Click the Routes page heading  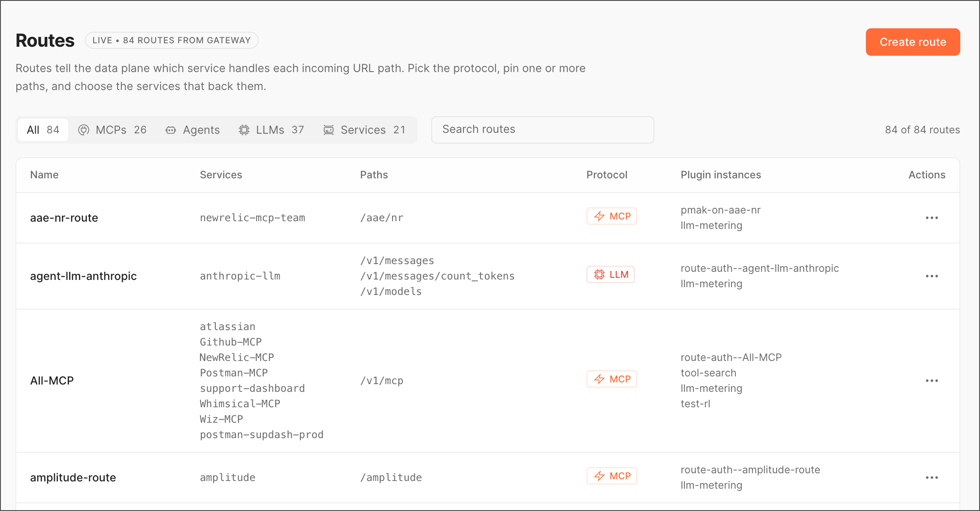pyautogui.click(x=45, y=40)
